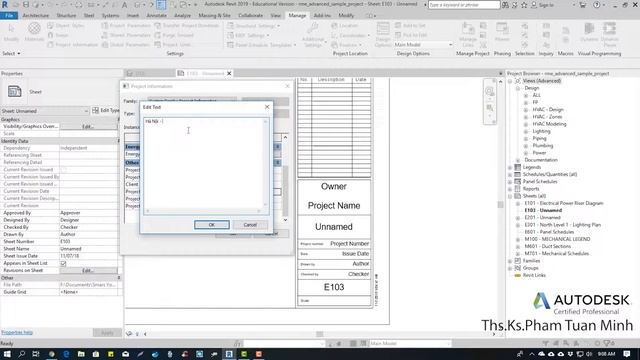This screenshot has width=640, height=360.
Task: Click Edit button for Revisions on Sheet
Action: [88, 270]
